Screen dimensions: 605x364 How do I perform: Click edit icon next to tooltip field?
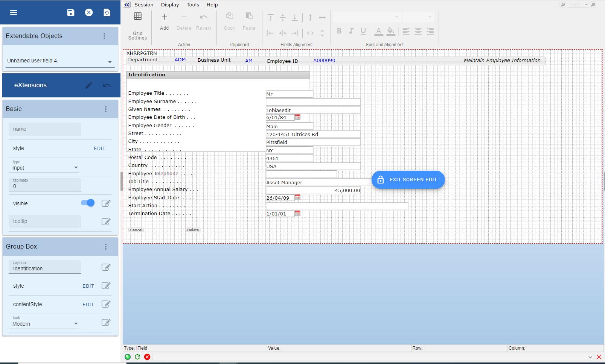click(x=106, y=221)
